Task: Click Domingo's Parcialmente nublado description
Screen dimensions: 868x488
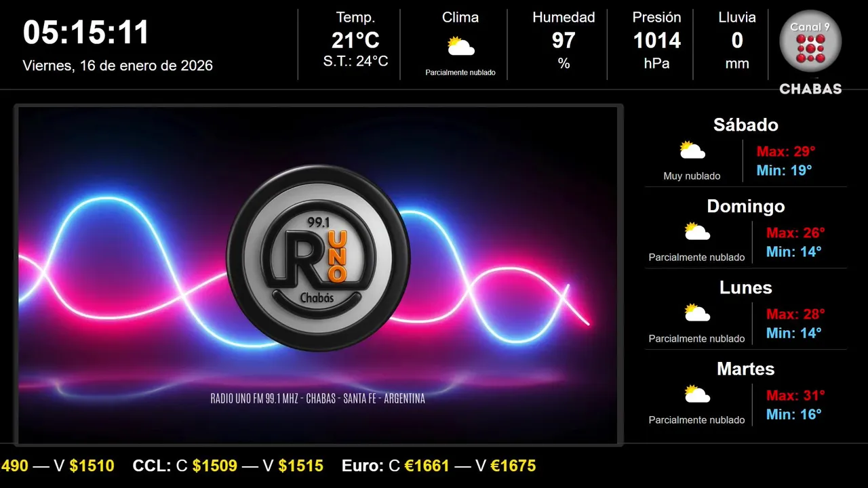Action: click(x=696, y=258)
